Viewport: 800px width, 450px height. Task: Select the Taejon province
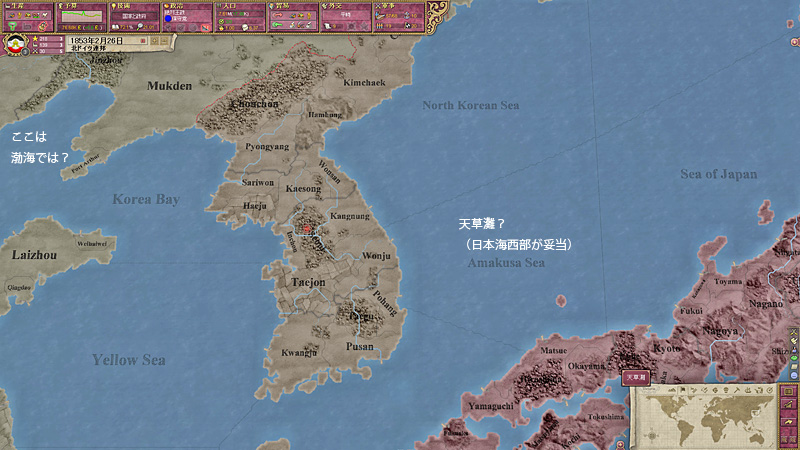coord(308,282)
